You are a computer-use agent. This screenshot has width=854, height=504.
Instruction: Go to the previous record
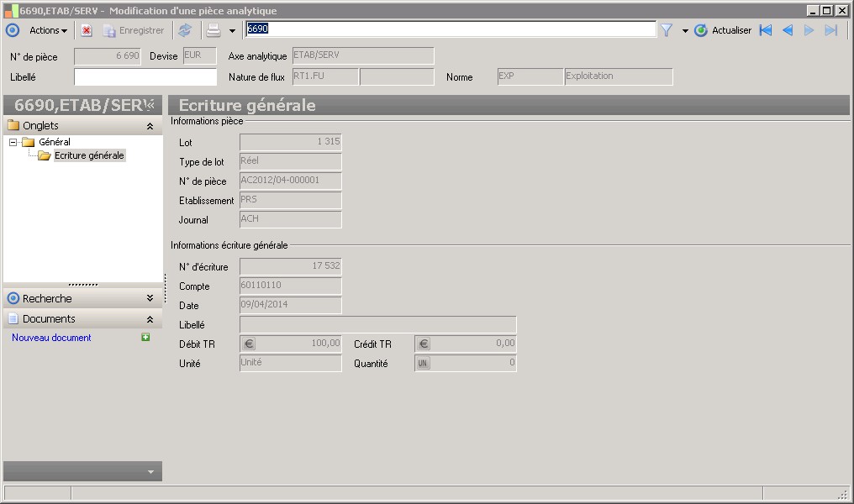click(788, 30)
